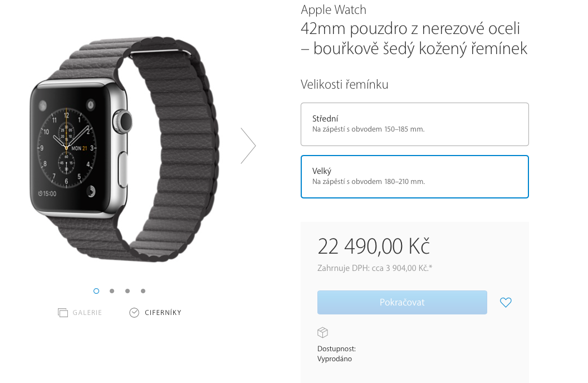Click the shipping box availability icon
The image size is (588, 383).
pyautogui.click(x=322, y=332)
